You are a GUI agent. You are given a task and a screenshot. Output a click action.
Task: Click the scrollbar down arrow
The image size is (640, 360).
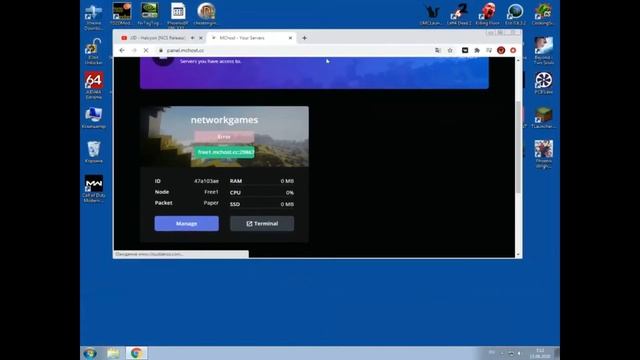pos(518,254)
